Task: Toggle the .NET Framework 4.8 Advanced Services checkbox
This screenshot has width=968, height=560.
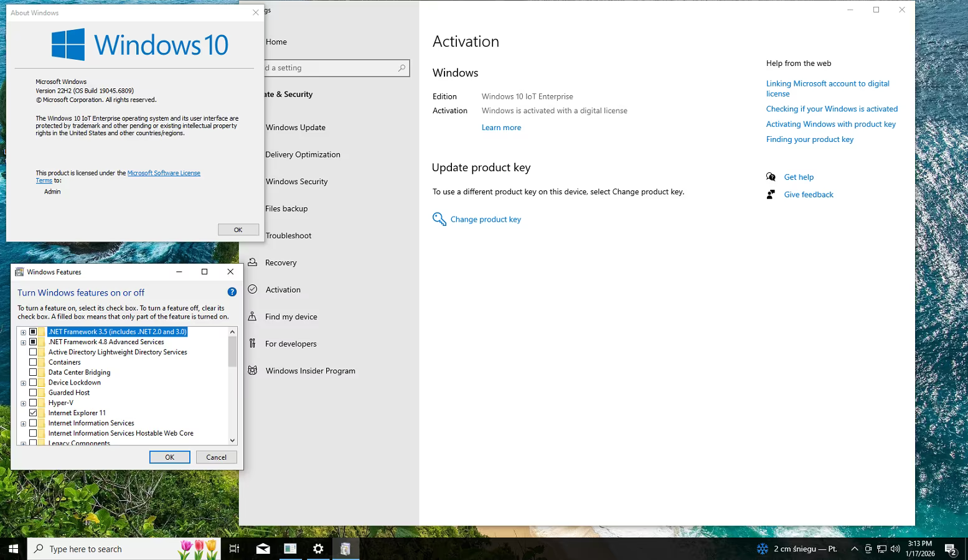Action: point(33,342)
